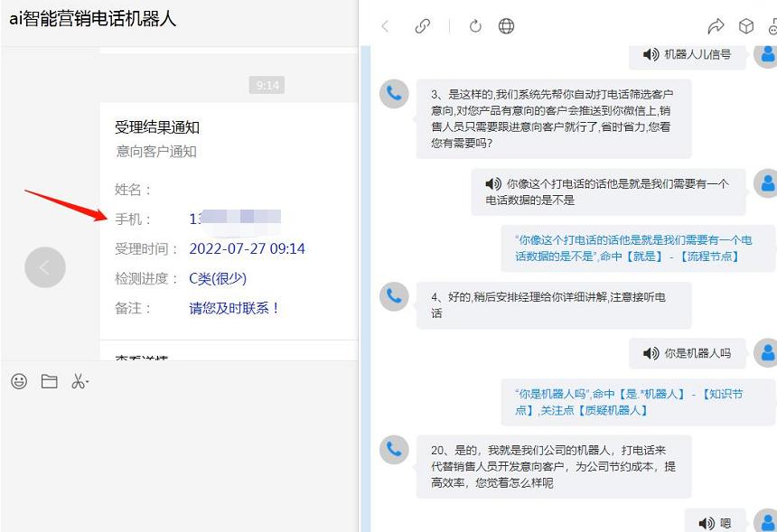Click the refresh icon in top toolbar
Image resolution: width=777 pixels, height=532 pixels.
(x=474, y=26)
